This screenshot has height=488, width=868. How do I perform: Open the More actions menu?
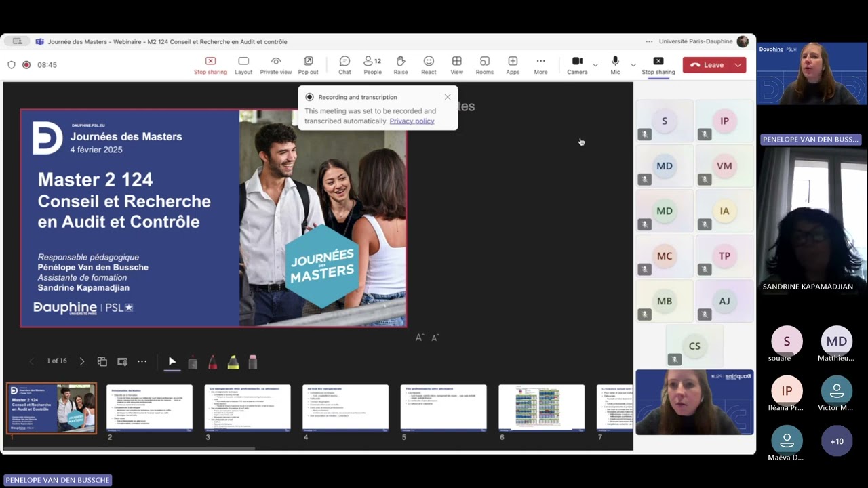tap(540, 65)
